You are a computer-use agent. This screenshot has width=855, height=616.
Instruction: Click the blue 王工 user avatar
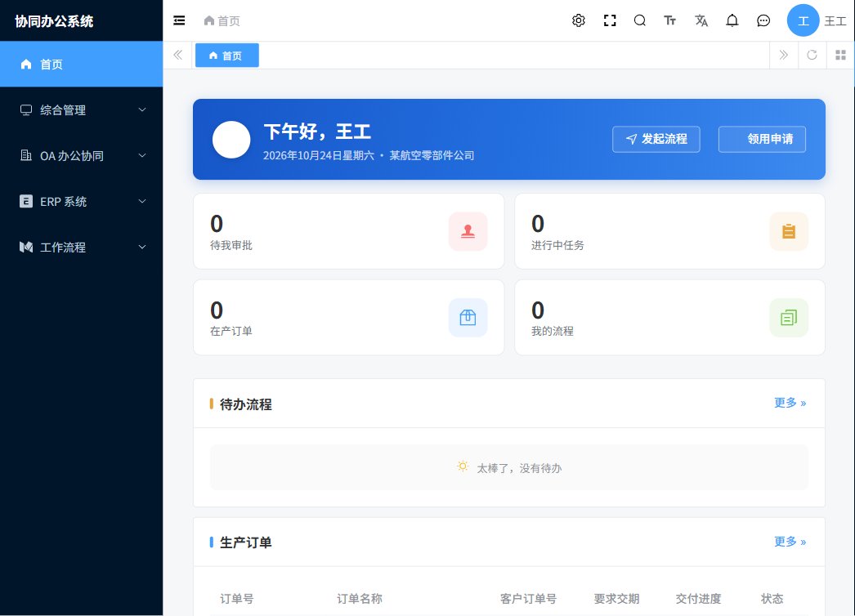coord(804,20)
